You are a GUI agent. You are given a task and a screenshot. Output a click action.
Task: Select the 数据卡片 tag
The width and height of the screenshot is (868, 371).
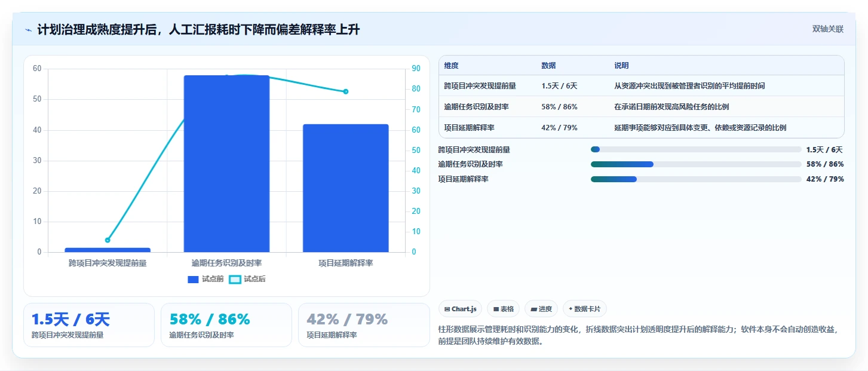pos(585,309)
